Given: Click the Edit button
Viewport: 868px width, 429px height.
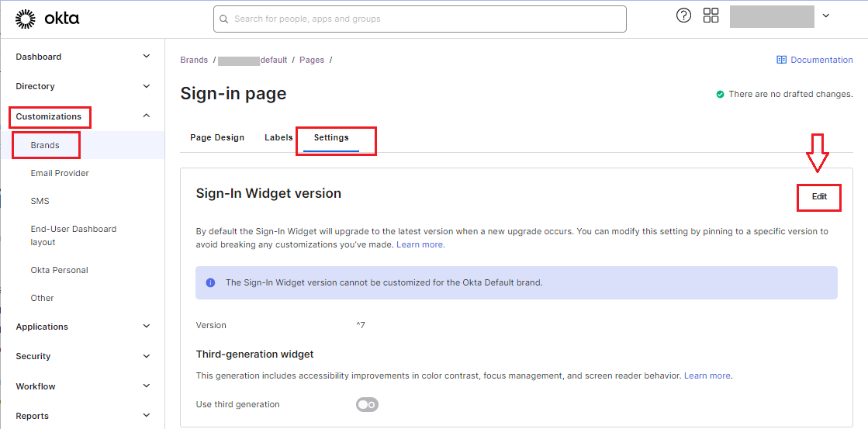Looking at the screenshot, I should (819, 197).
